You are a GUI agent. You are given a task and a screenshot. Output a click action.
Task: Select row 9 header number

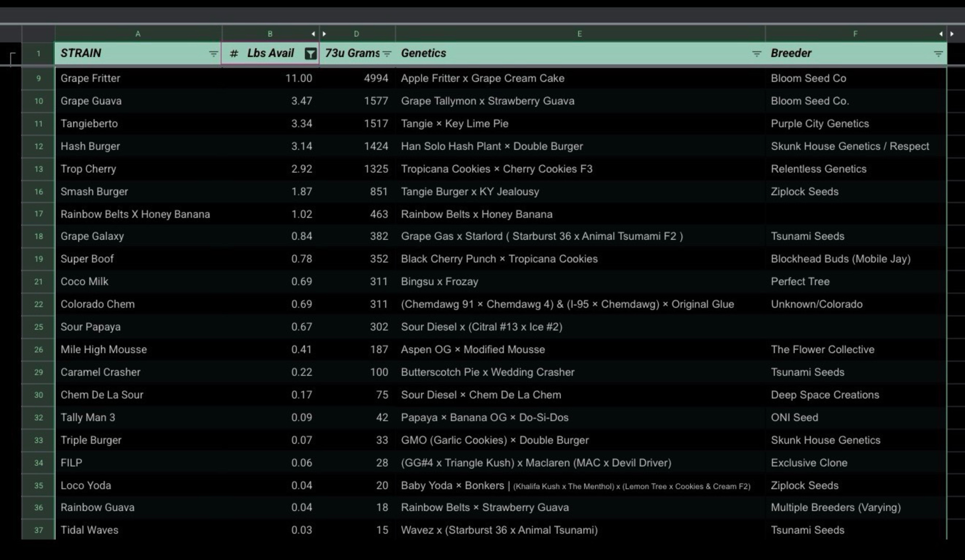[38, 79]
